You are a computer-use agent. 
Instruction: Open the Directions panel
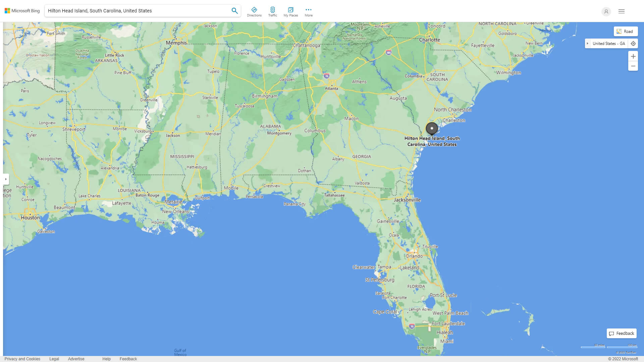coord(254,11)
